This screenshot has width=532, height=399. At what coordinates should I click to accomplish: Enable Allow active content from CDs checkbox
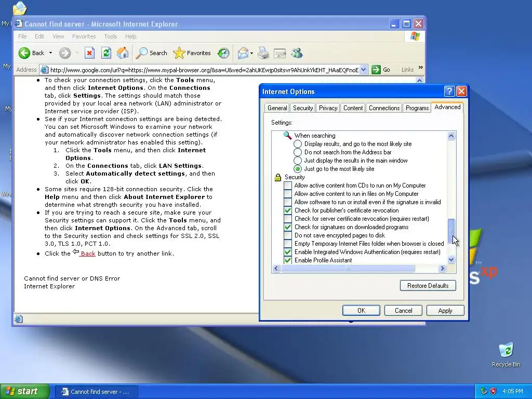[x=288, y=185]
